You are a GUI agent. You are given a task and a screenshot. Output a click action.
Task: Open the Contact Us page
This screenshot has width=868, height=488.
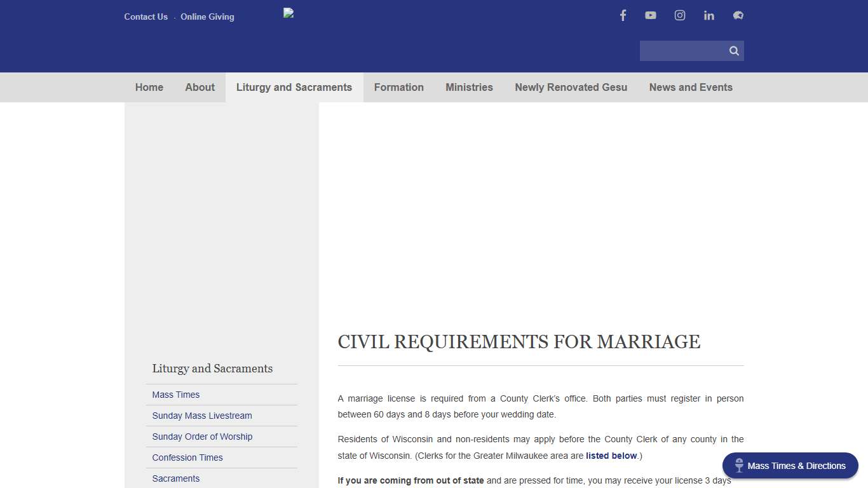pyautogui.click(x=146, y=17)
